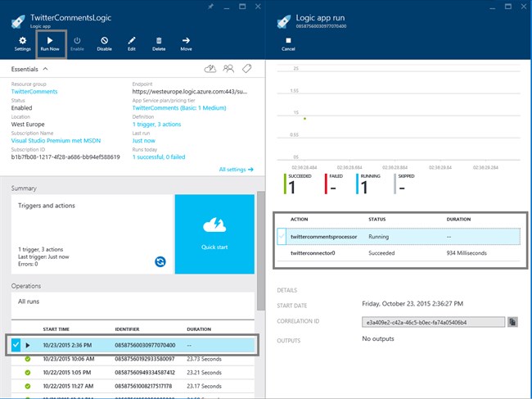Click the play icon on the 2:36 PM run
This screenshot has height=399, width=532.
pos(28,346)
